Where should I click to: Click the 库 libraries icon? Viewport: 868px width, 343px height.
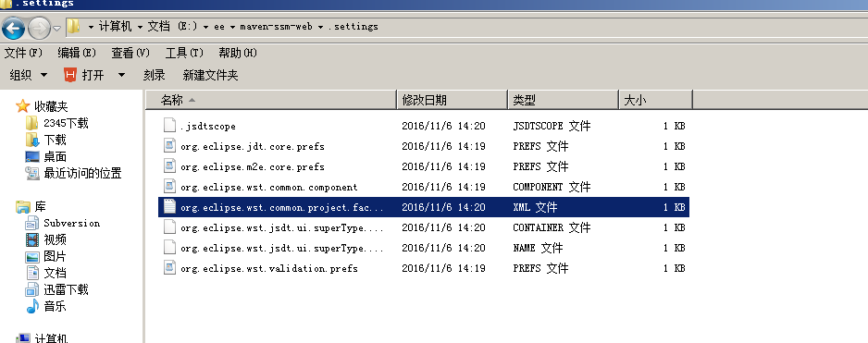23,207
